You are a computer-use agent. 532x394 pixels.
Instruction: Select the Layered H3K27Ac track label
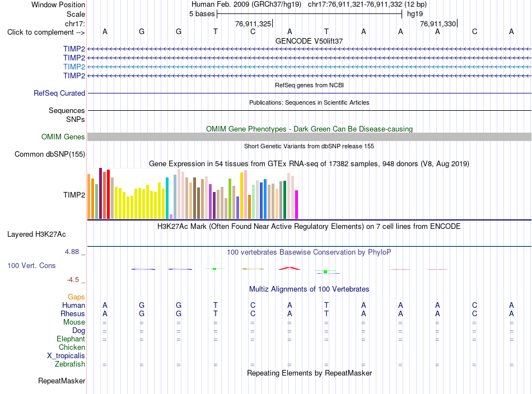(x=36, y=234)
